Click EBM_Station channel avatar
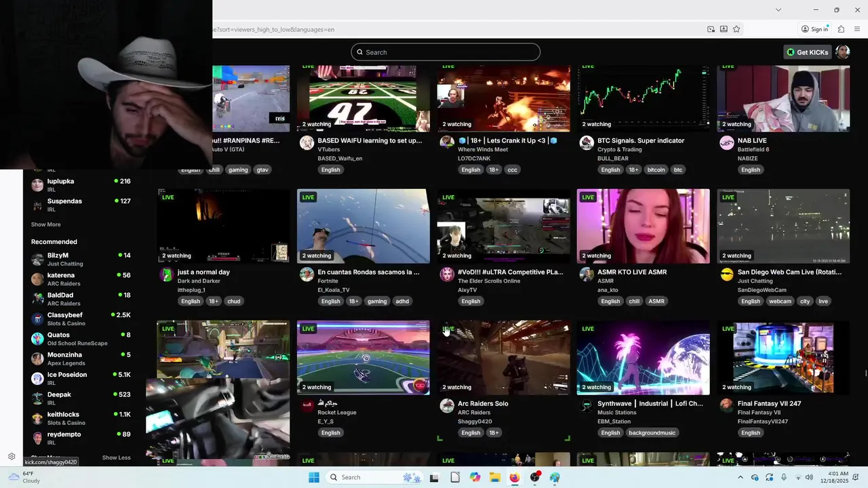 tap(587, 405)
